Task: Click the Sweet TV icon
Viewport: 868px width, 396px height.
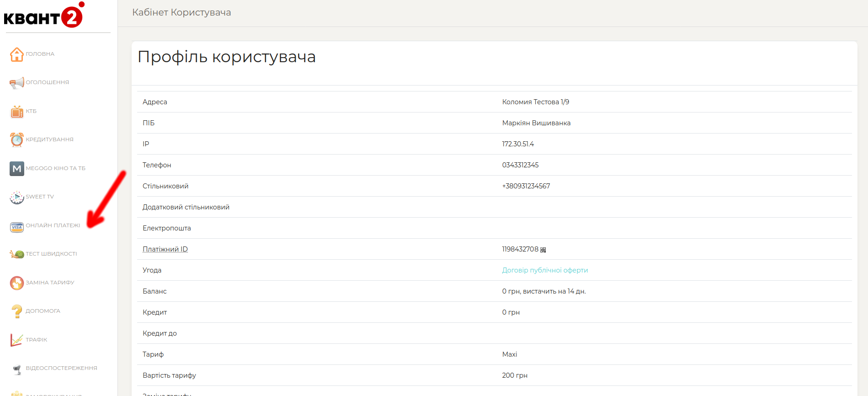Action: (x=17, y=197)
